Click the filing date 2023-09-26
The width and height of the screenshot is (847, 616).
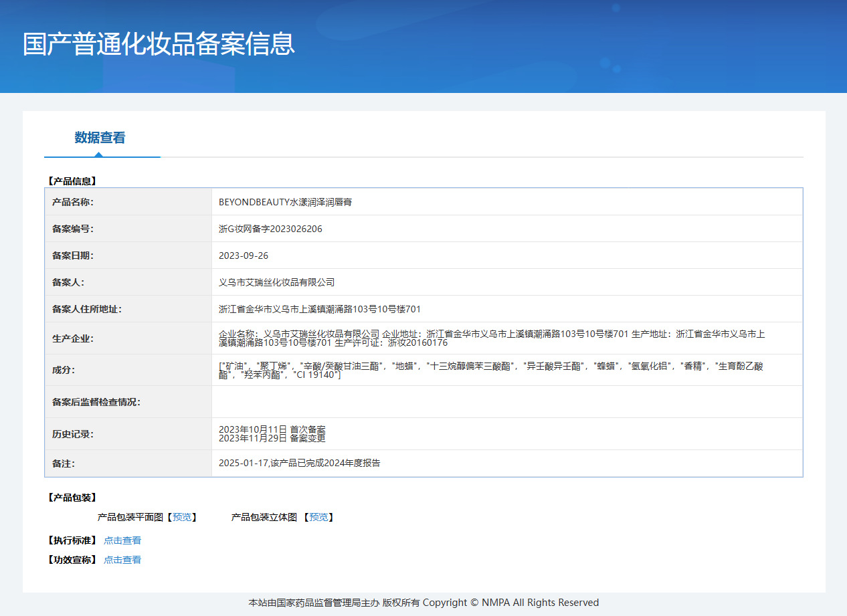(x=244, y=255)
